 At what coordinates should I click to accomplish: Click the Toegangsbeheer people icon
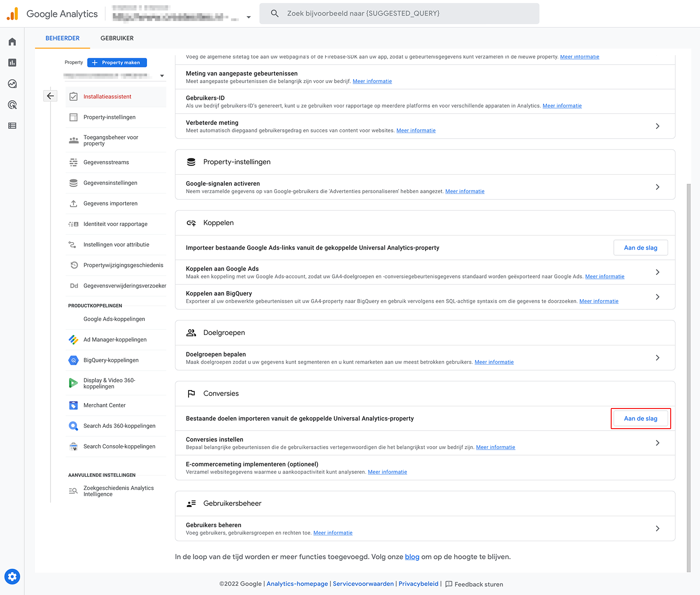click(73, 141)
